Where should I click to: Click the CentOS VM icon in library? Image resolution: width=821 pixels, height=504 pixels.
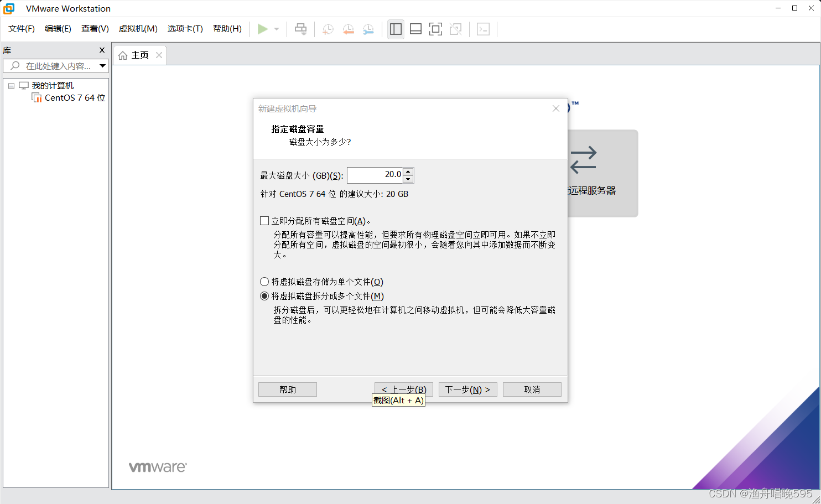[37, 98]
